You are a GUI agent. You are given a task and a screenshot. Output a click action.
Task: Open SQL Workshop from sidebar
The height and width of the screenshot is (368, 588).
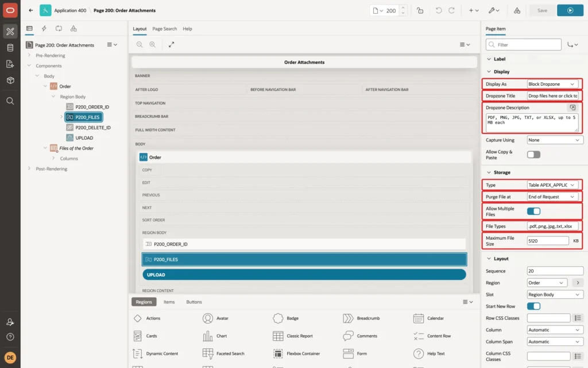pos(10,48)
